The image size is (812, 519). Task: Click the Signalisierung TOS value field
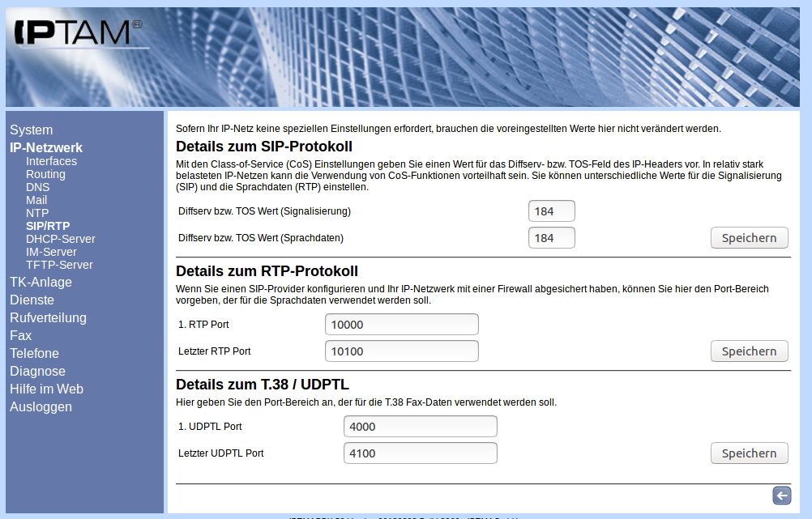[551, 211]
